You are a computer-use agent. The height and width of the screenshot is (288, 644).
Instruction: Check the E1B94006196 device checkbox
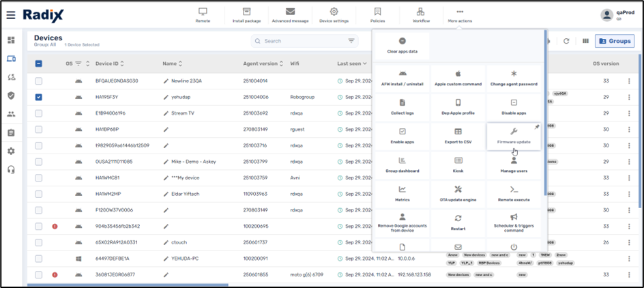click(x=38, y=113)
